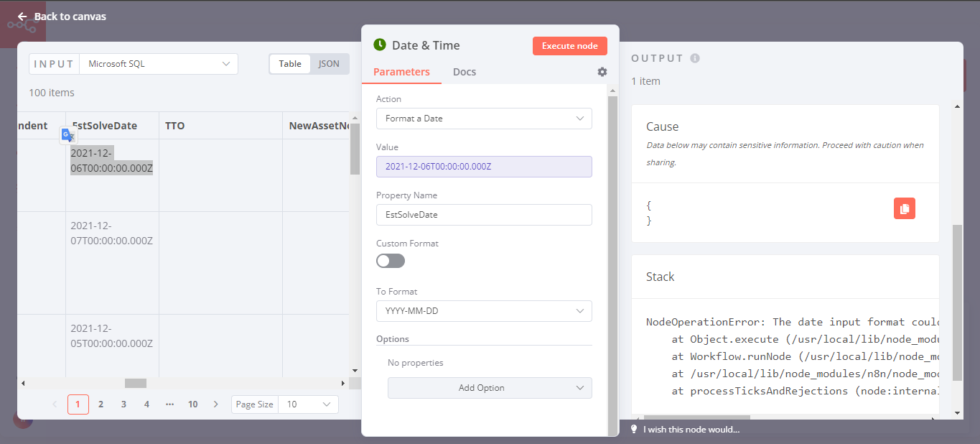Open Microsoft SQL input node dropdown
Viewport: 980px width, 444px height.
click(159, 64)
